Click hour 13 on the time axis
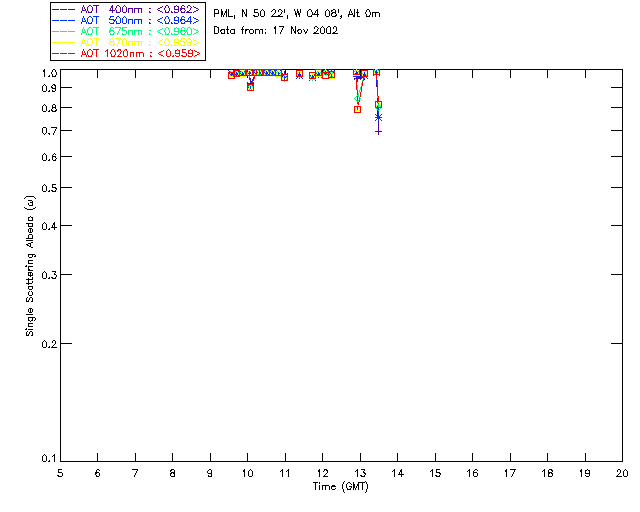Viewport: 640px width, 512px height. tap(360, 473)
